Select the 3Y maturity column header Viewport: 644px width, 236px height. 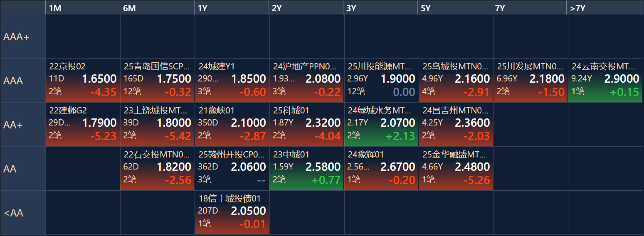(x=381, y=8)
